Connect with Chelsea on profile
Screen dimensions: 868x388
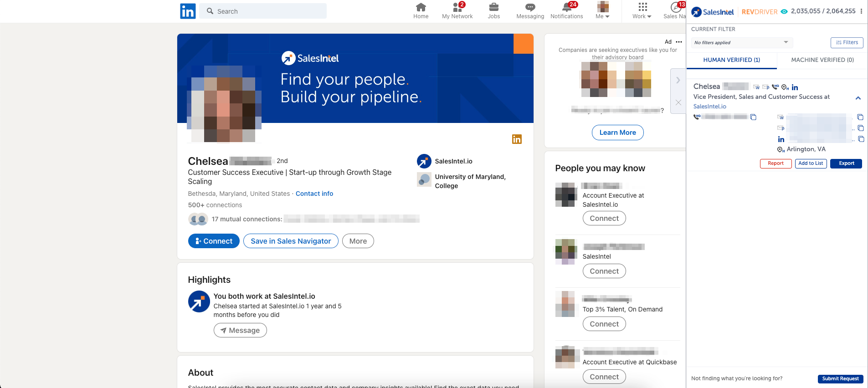click(214, 241)
